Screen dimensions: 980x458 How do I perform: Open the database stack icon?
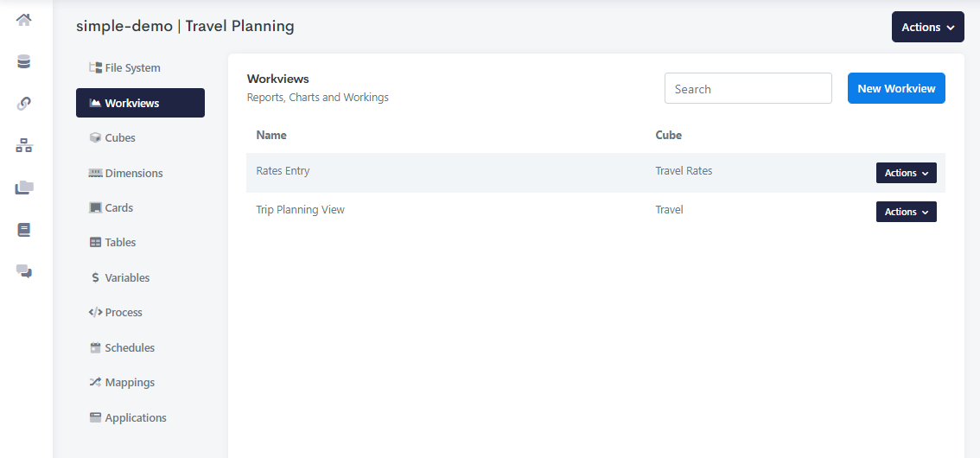tap(24, 61)
